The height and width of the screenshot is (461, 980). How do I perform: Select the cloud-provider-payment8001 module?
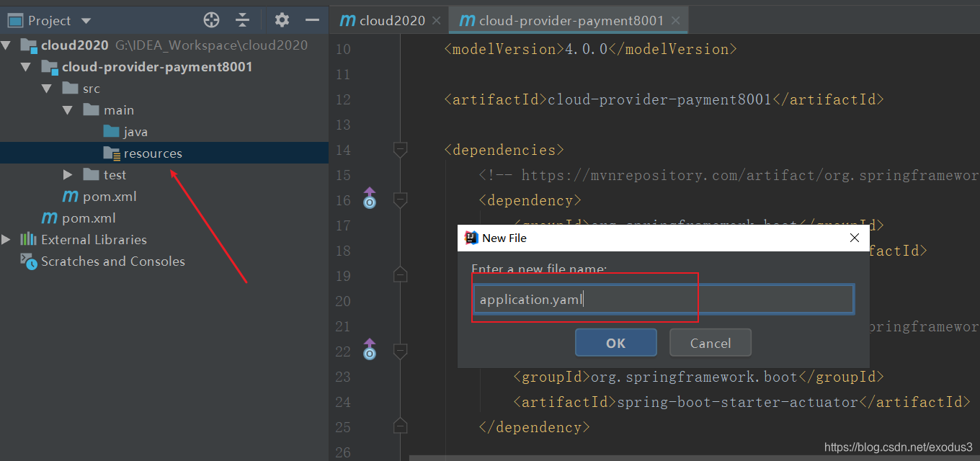157,67
